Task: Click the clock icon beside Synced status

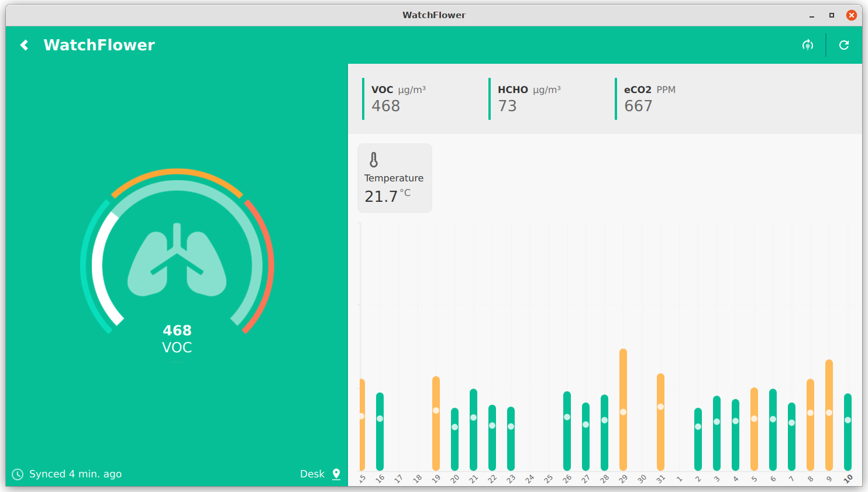Action: click(x=18, y=474)
